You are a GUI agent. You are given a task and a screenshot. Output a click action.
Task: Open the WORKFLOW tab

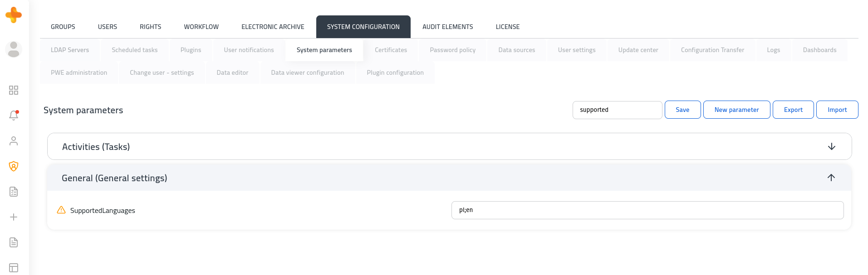201,27
